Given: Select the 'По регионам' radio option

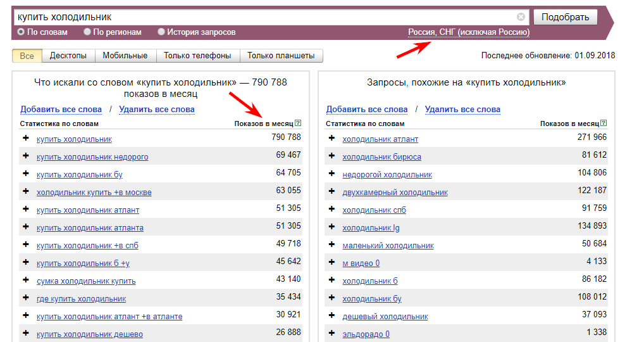Looking at the screenshot, I should point(87,32).
